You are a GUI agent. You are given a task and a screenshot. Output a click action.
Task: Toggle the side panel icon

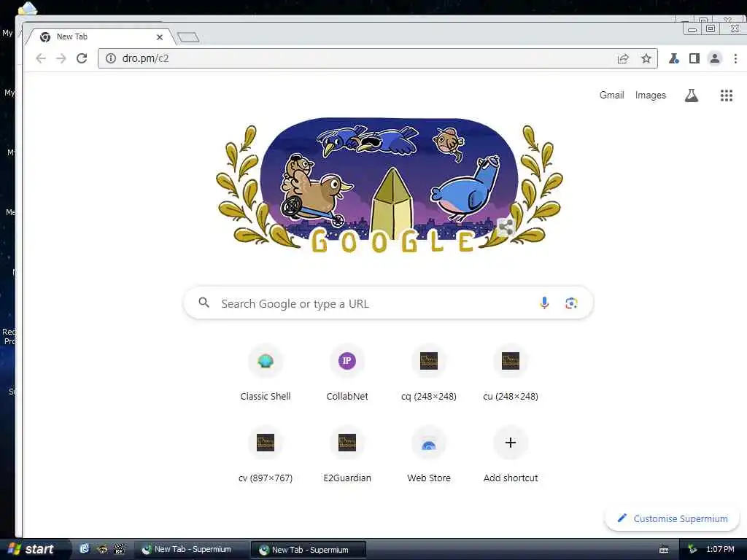(x=694, y=58)
